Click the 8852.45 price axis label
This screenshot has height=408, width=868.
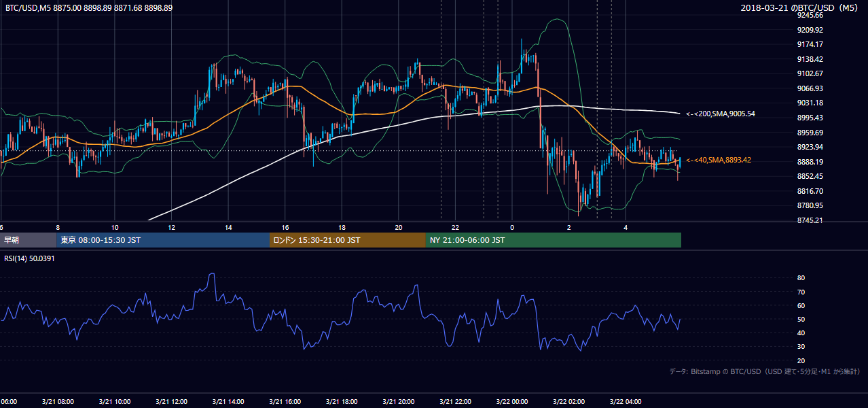pos(810,176)
